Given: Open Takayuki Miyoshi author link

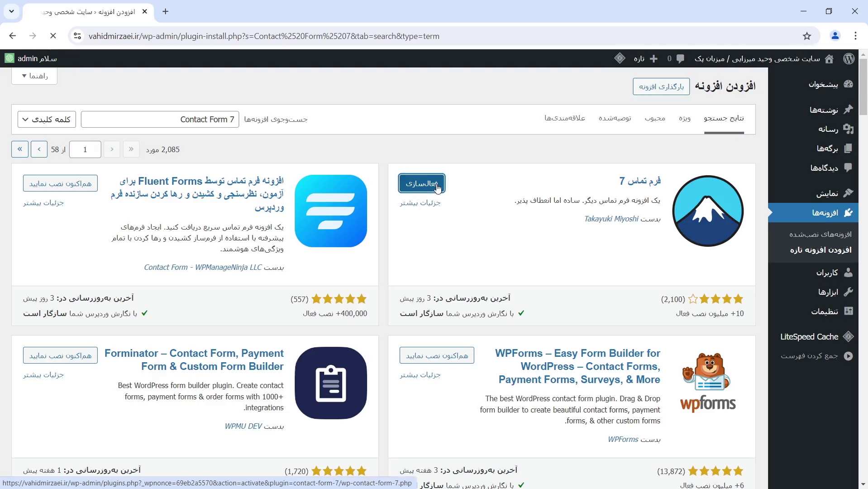Looking at the screenshot, I should click(x=611, y=219).
